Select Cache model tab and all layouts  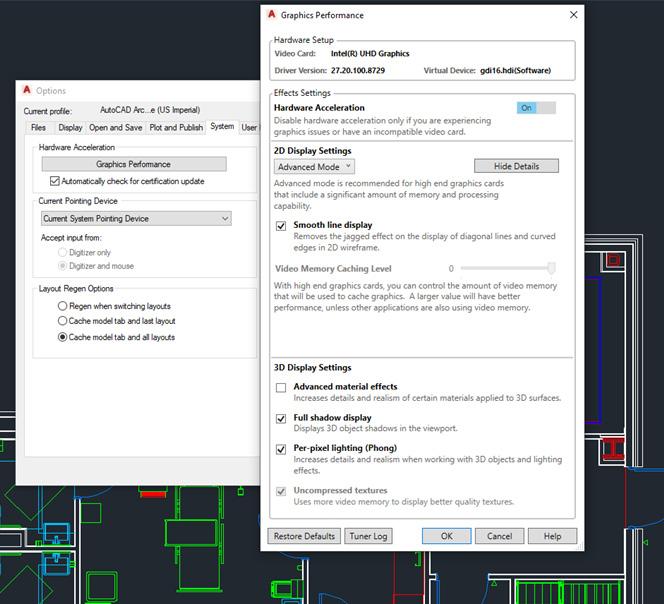62,337
